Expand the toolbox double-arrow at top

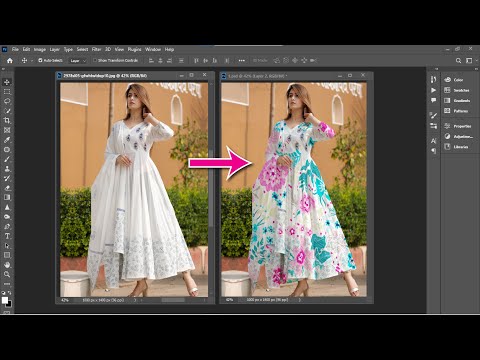[x=4, y=69]
